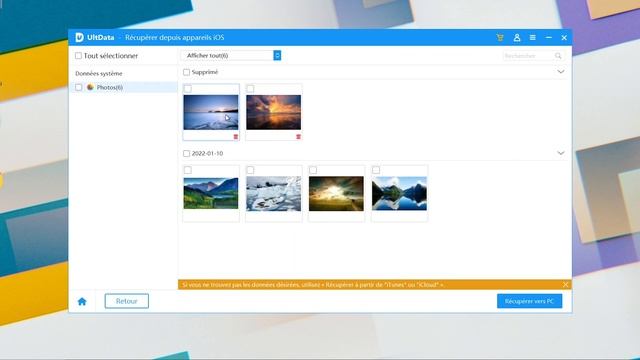This screenshot has width=640, height=360.
Task: Dismiss the orange notification banner
Action: click(x=565, y=284)
